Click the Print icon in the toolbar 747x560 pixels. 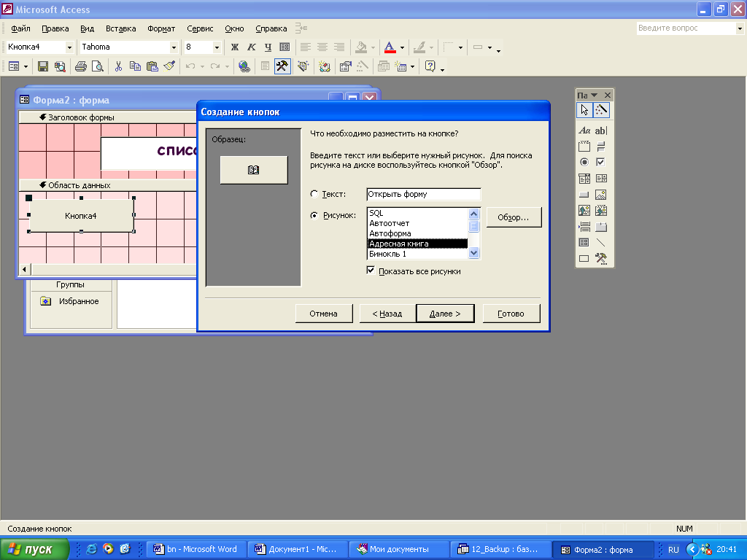pos(81,66)
